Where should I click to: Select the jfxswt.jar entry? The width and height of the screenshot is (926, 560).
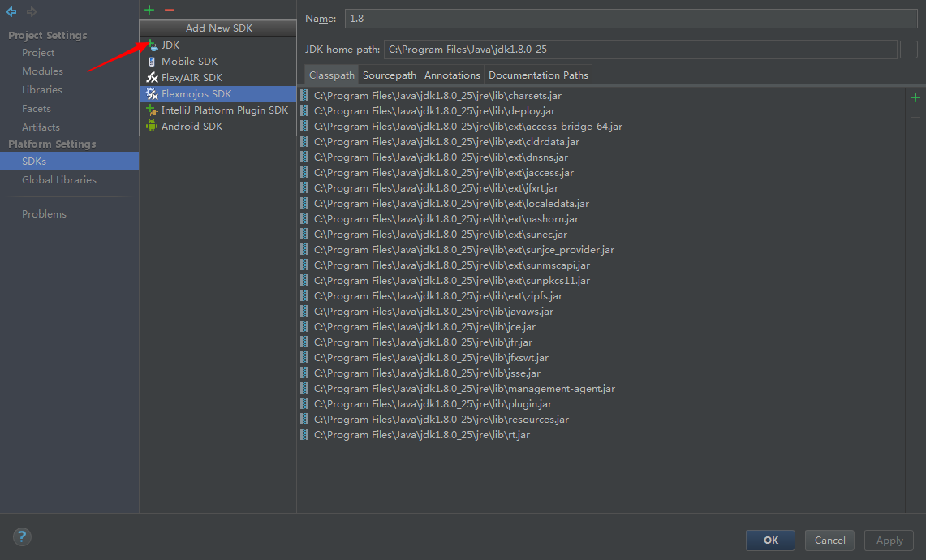point(424,358)
